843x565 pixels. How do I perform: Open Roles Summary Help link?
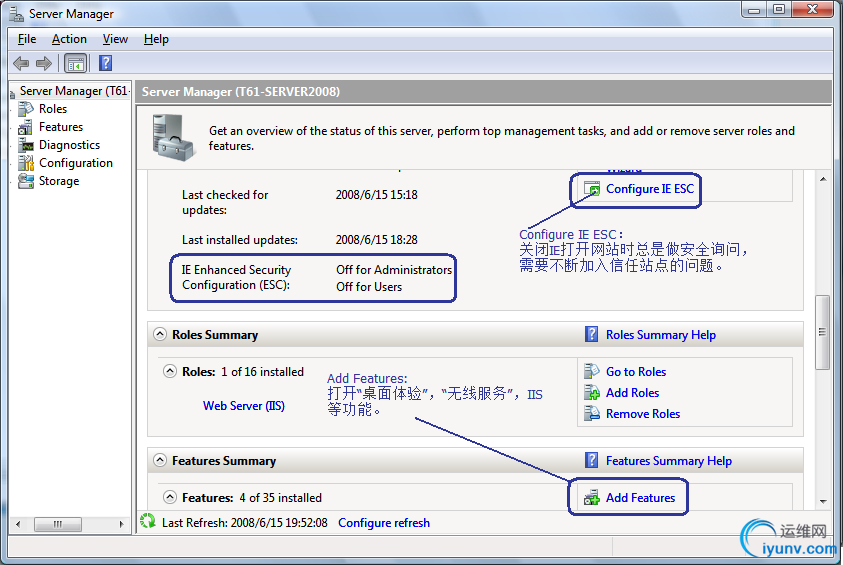pyautogui.click(x=661, y=335)
